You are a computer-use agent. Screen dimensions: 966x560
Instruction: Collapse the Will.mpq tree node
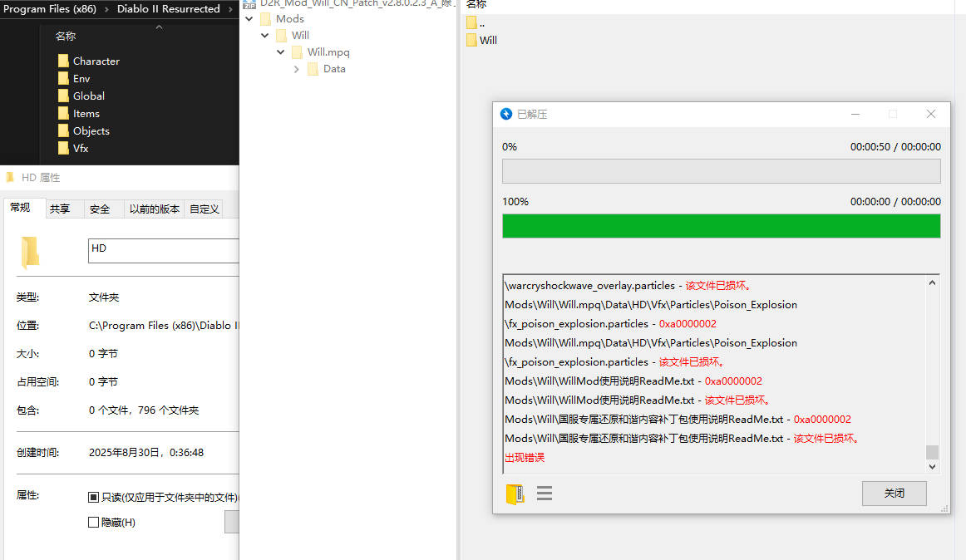(x=281, y=52)
